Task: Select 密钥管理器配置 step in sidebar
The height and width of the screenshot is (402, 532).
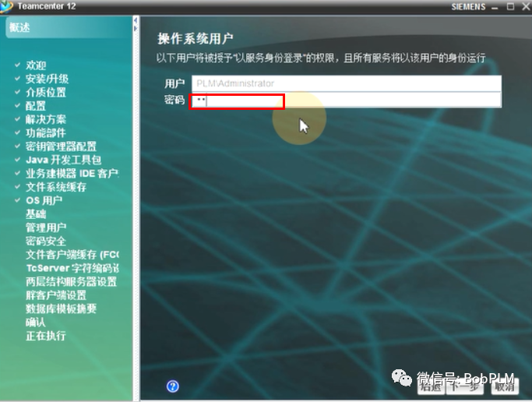Action: 61,146
